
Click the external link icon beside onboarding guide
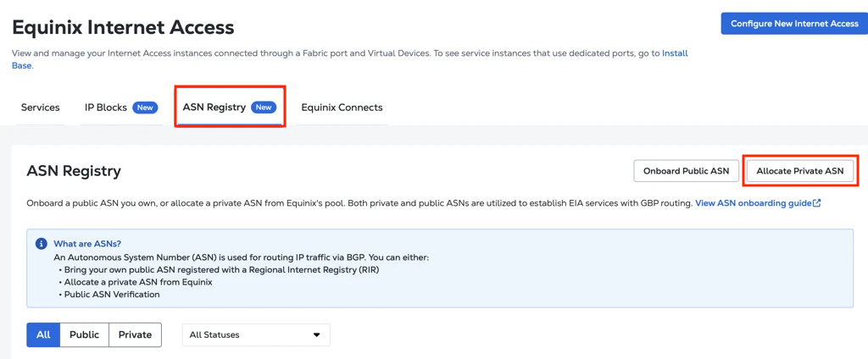click(x=817, y=203)
